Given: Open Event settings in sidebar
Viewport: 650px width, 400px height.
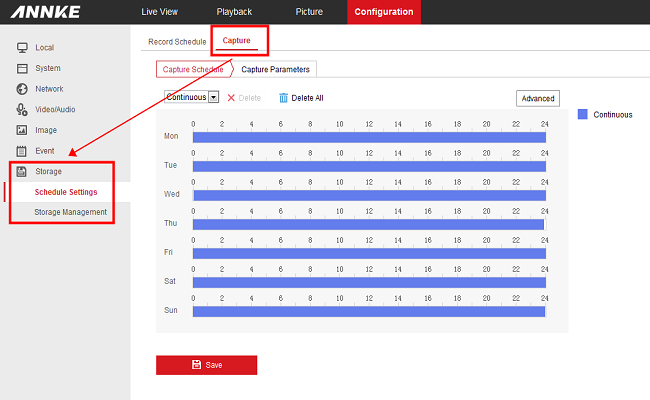Looking at the screenshot, I should point(45,151).
